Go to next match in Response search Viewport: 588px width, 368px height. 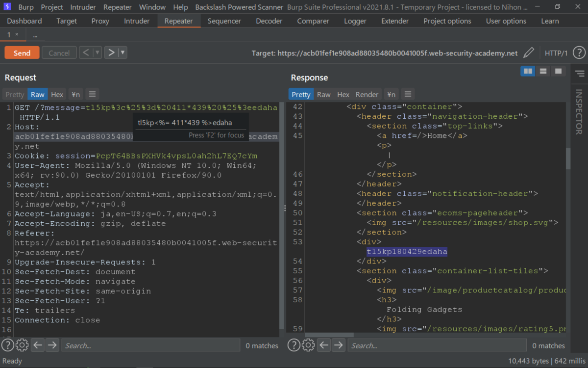[339, 345]
